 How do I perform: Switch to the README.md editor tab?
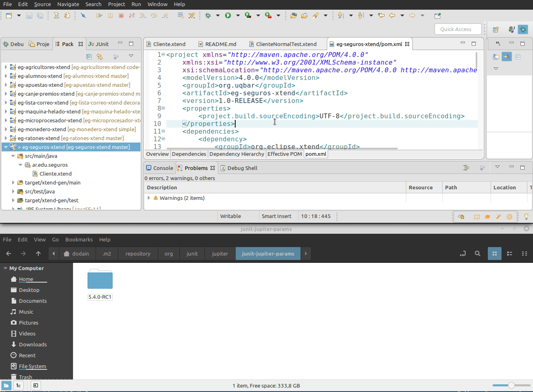coord(217,44)
